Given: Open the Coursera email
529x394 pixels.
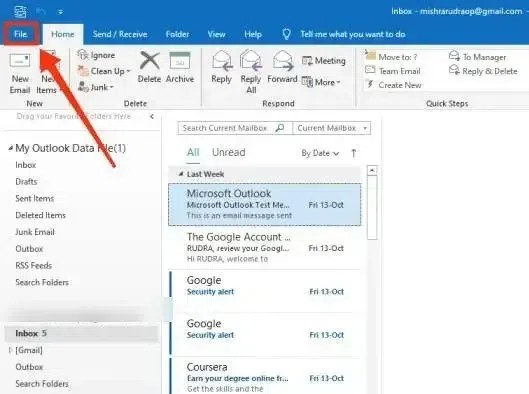Looking at the screenshot, I should click(264, 376).
